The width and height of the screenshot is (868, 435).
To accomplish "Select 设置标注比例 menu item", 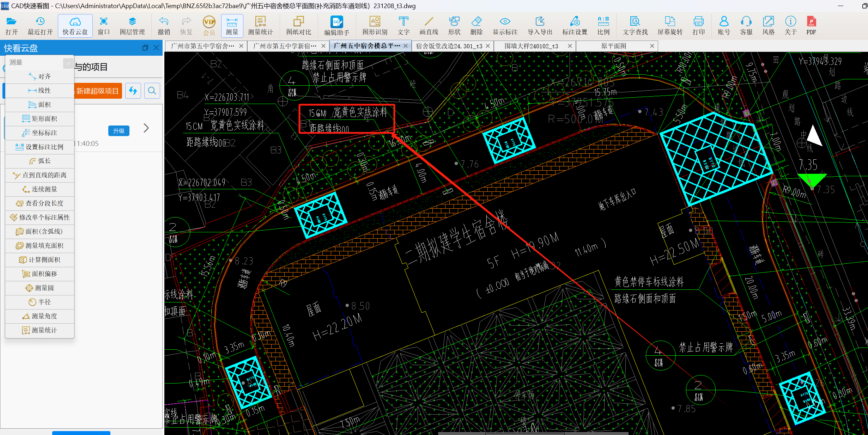I will coord(40,147).
